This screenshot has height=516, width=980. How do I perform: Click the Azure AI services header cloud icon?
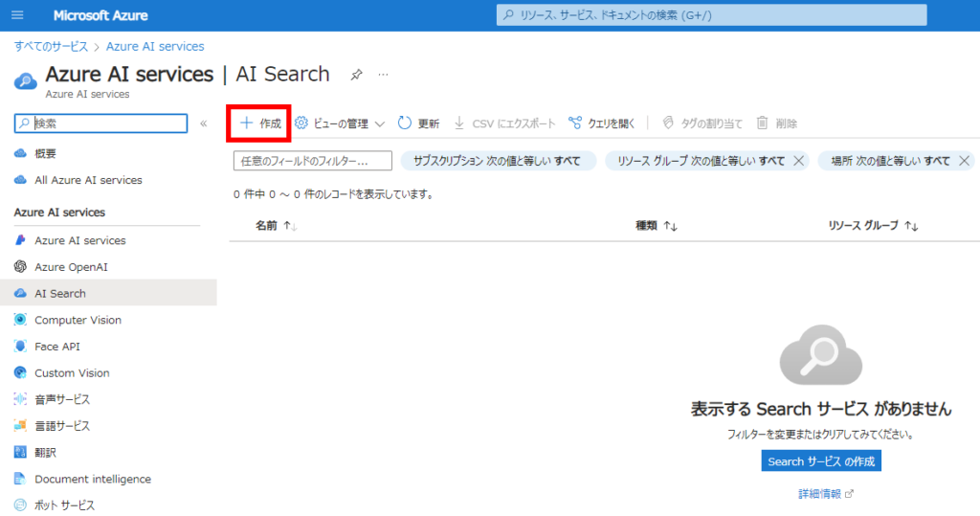coord(26,81)
